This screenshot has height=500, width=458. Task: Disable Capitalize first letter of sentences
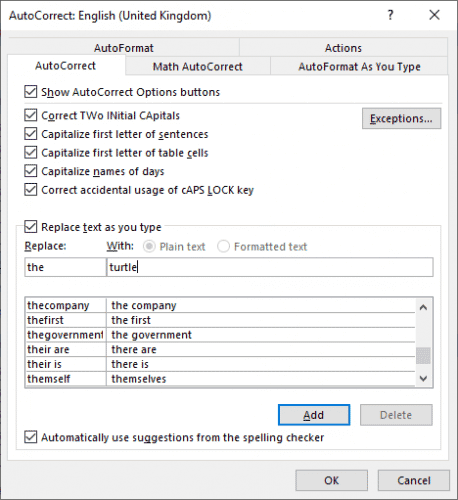(31, 134)
